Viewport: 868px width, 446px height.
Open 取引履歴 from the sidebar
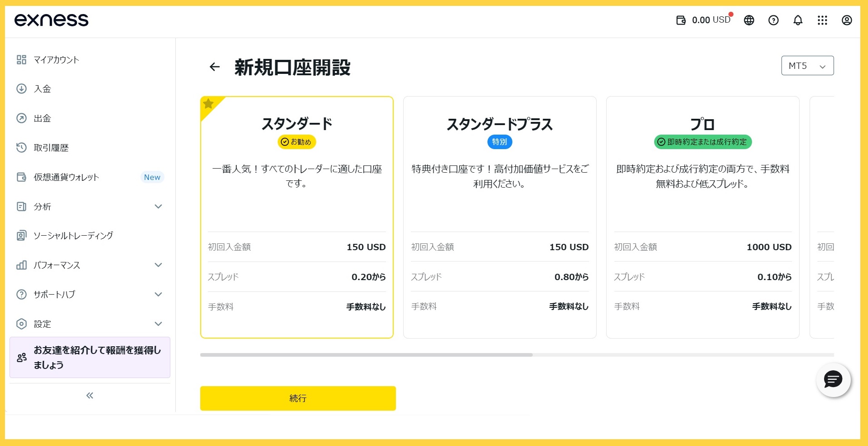(x=51, y=148)
